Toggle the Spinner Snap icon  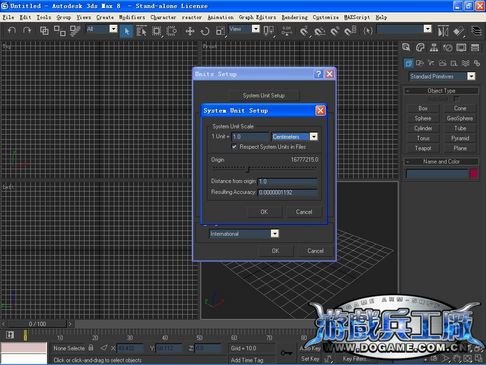point(350,31)
